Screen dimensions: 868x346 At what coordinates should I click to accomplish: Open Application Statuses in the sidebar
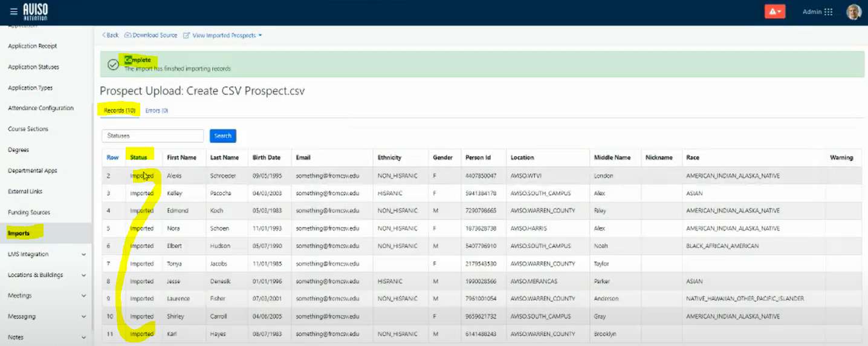coord(34,67)
